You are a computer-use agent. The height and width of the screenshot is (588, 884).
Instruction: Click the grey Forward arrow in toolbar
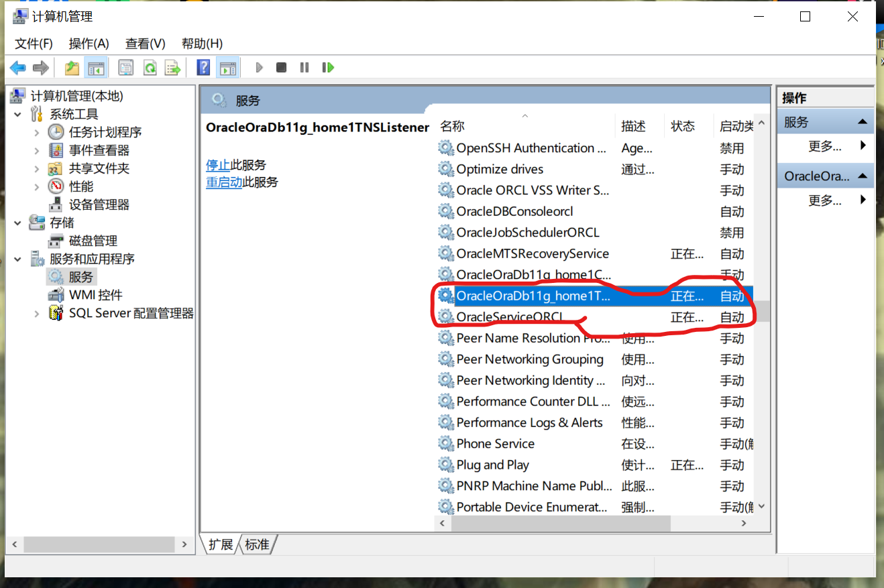(41, 68)
